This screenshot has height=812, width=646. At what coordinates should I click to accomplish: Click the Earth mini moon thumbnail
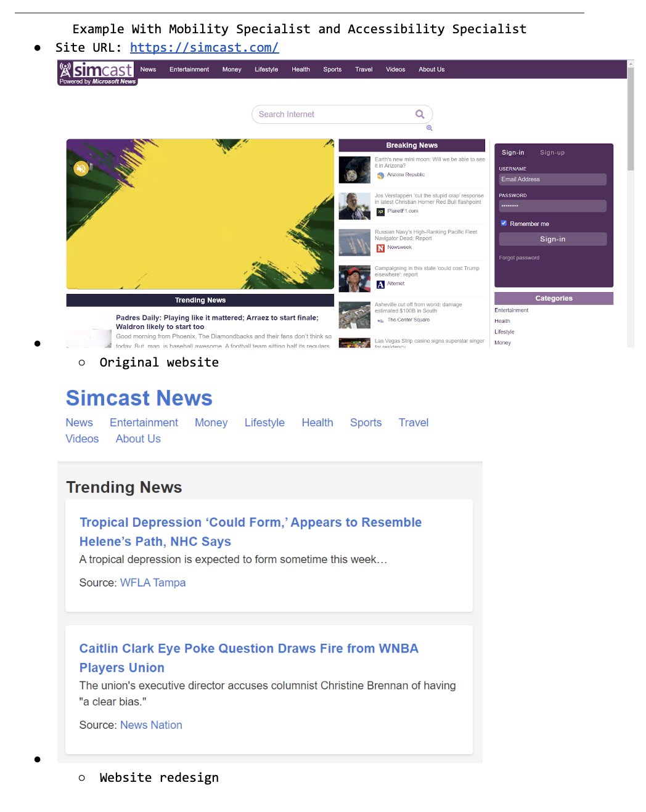[x=354, y=169]
